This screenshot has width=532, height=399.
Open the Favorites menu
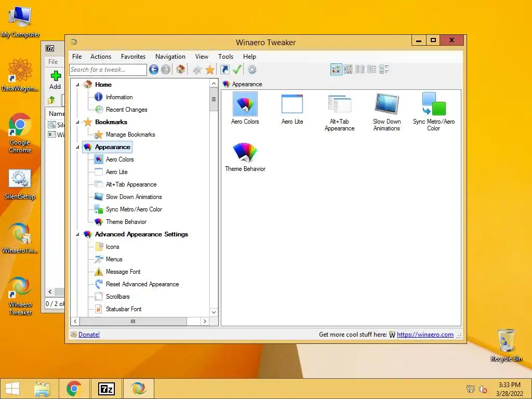pos(133,57)
